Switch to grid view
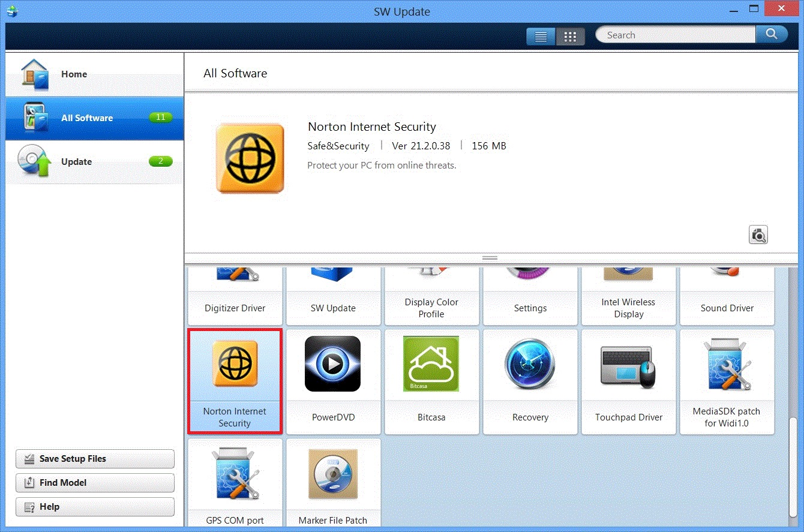 (570, 36)
